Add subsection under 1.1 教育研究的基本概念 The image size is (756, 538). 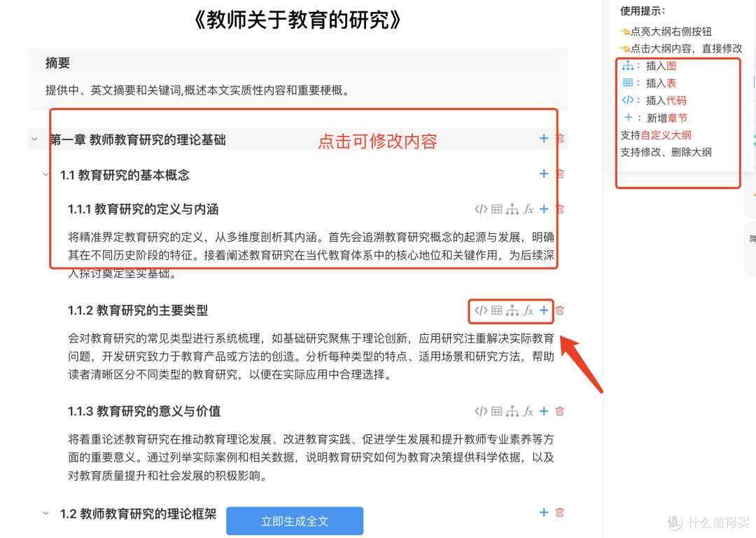(544, 174)
